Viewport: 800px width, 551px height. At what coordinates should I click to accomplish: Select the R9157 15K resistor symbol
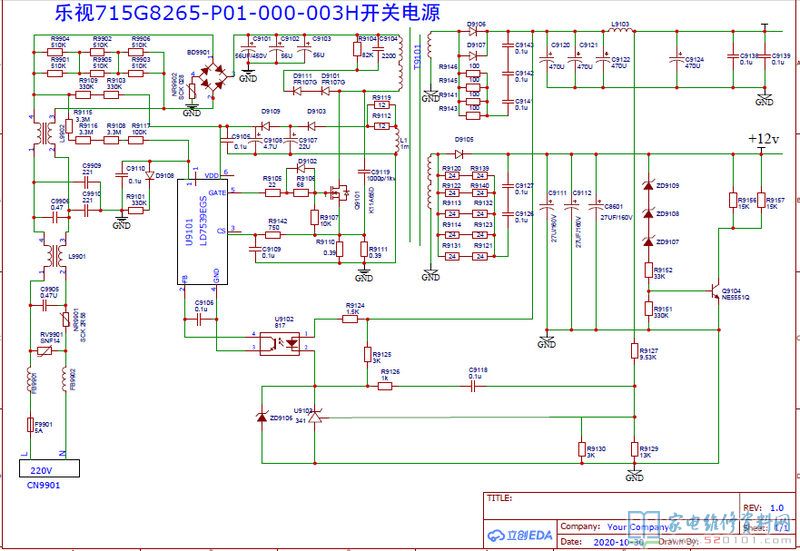761,200
